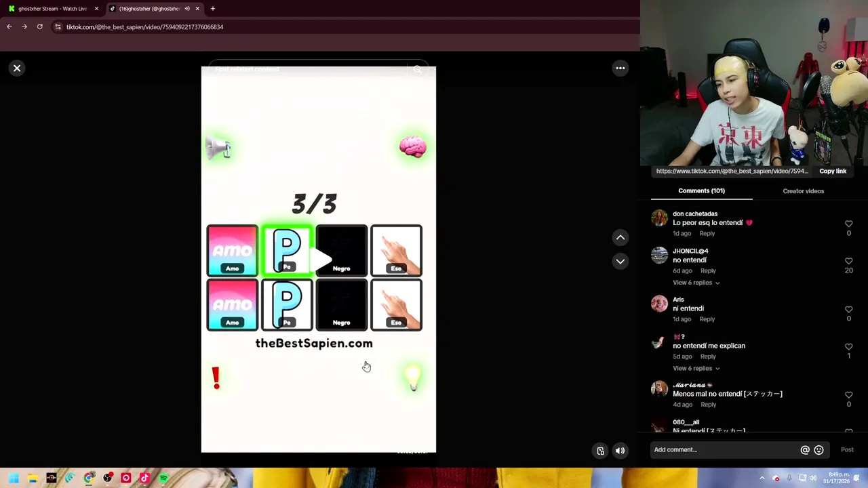Open TikTok app from the taskbar

144,479
